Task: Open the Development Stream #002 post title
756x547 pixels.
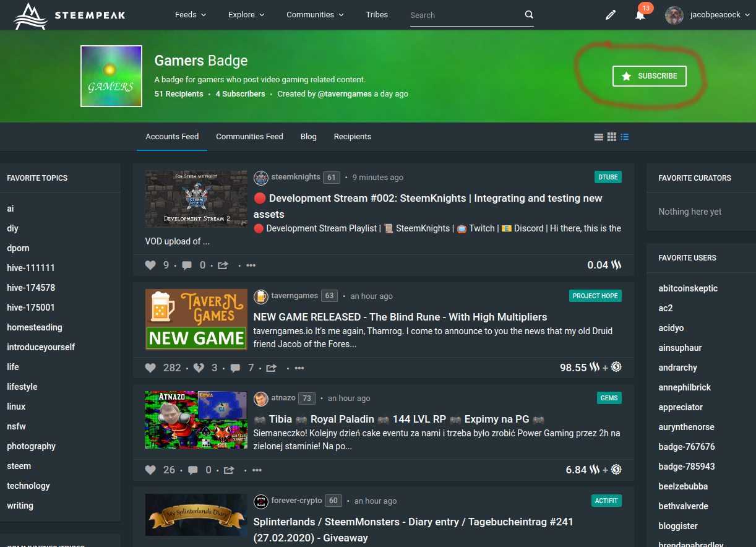Action: pyautogui.click(x=427, y=206)
